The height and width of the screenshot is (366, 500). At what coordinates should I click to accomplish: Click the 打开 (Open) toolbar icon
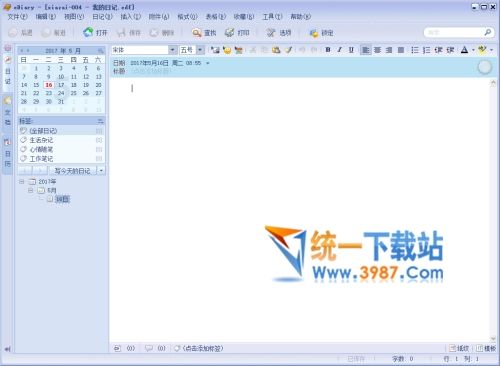pyautogui.click(x=88, y=32)
